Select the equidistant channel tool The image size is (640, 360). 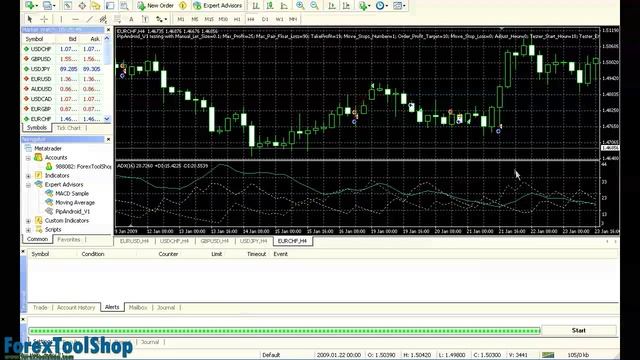(103, 19)
